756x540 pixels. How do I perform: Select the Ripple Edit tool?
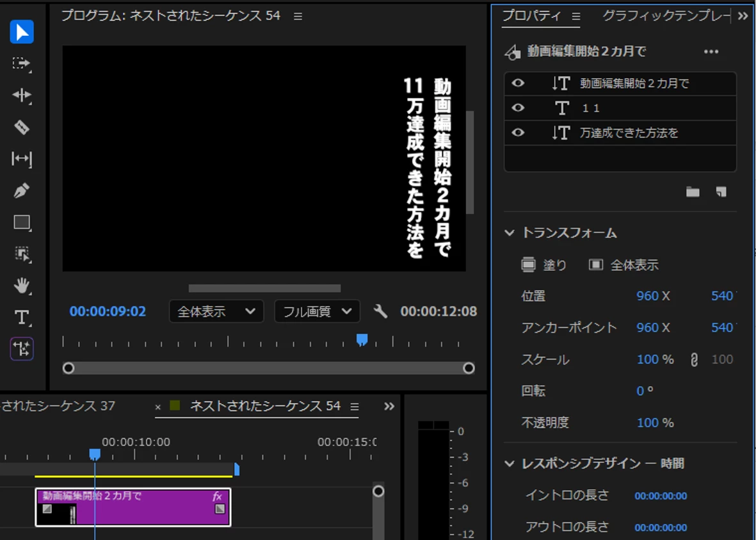(22, 95)
